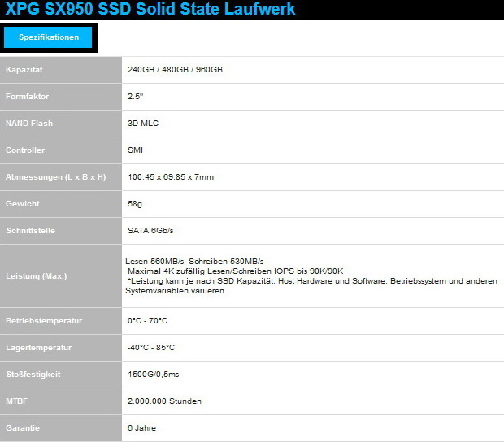The image size is (504, 442).
Task: Select the Lagertemperatur row label
Action: click(x=38, y=348)
